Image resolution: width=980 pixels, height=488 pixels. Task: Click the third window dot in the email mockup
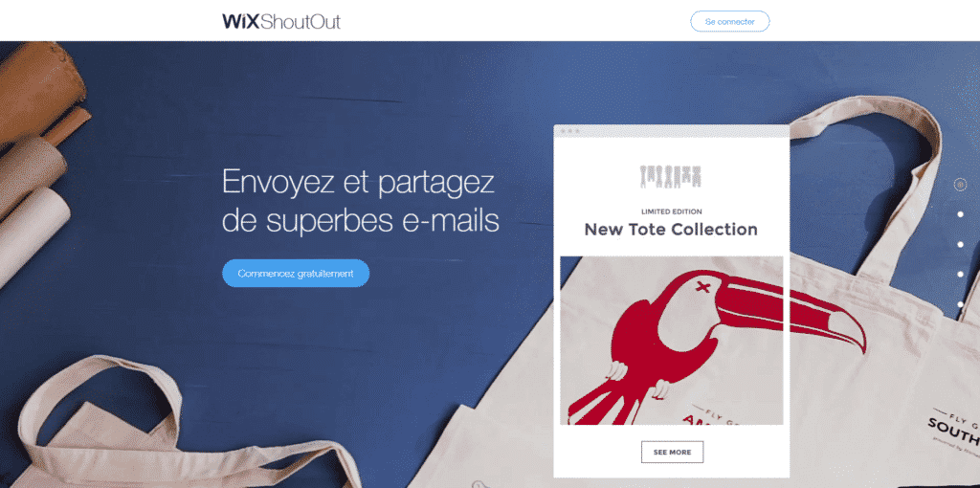pyautogui.click(x=577, y=131)
